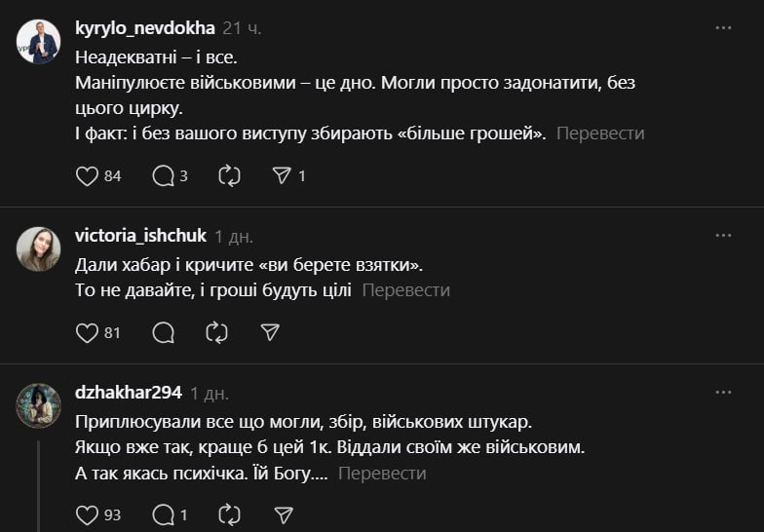
Task: Open dzhakhar294 profile avatar
Action: tap(39, 405)
